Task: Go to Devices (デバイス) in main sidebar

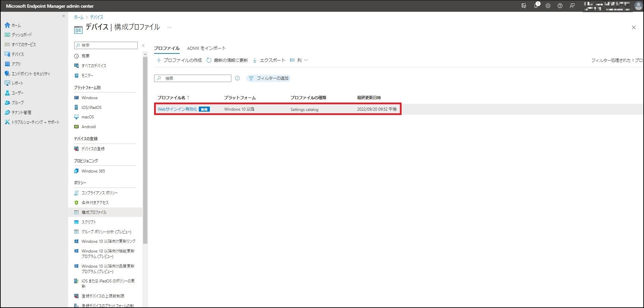Action: point(14,54)
